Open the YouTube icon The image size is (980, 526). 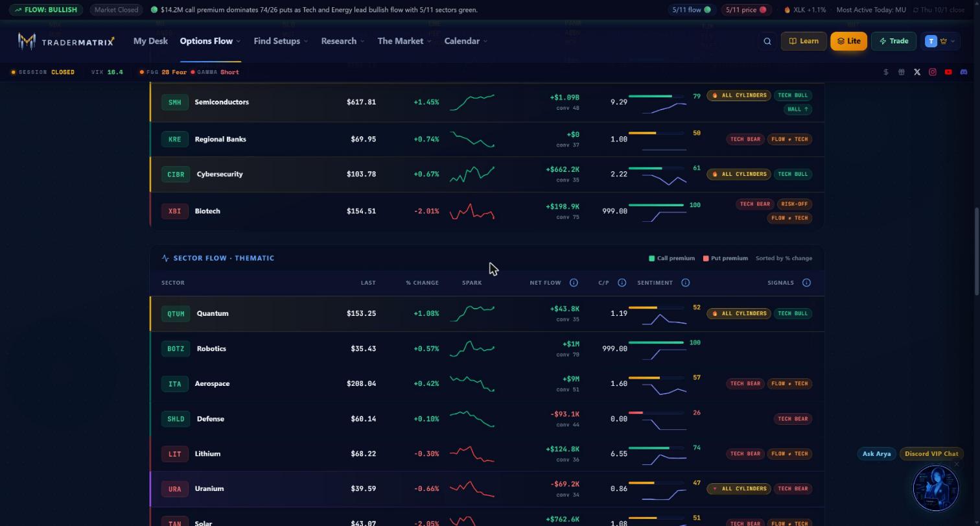(x=948, y=72)
